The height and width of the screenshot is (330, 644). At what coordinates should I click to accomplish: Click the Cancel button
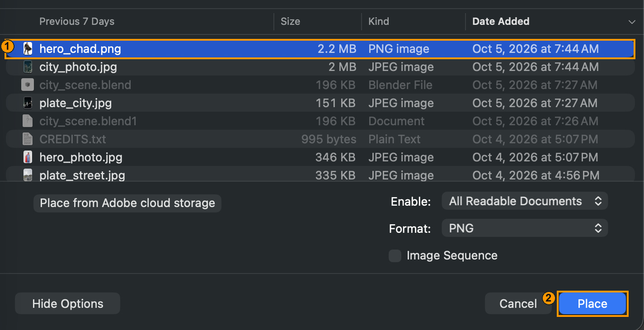[518, 304]
